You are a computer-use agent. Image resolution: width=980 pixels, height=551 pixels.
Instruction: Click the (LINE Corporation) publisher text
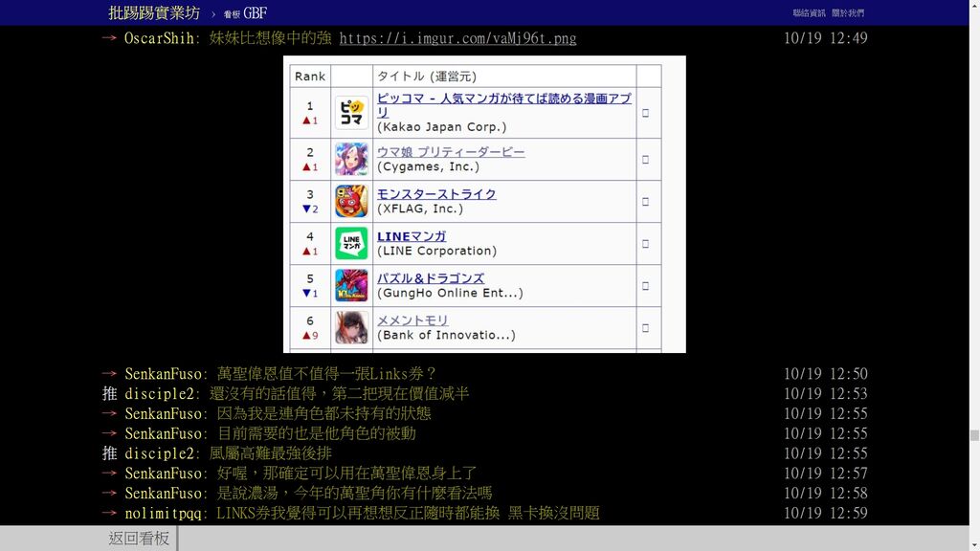click(x=436, y=251)
